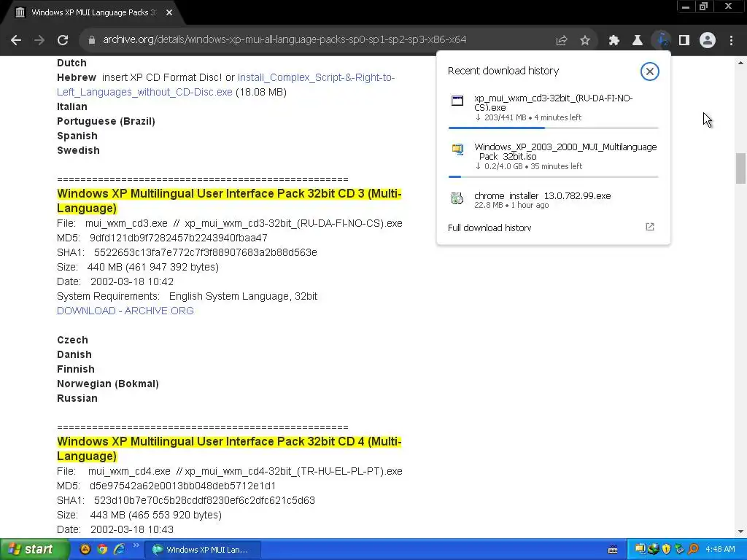Open the Windows XP Start menu
Screen dimensions: 747x560
(34, 549)
